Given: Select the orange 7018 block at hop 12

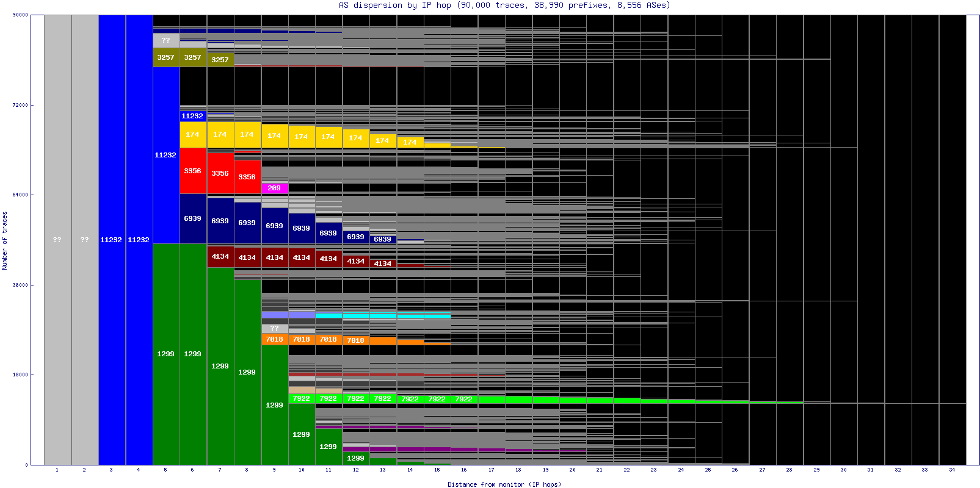Looking at the screenshot, I should pos(356,340).
